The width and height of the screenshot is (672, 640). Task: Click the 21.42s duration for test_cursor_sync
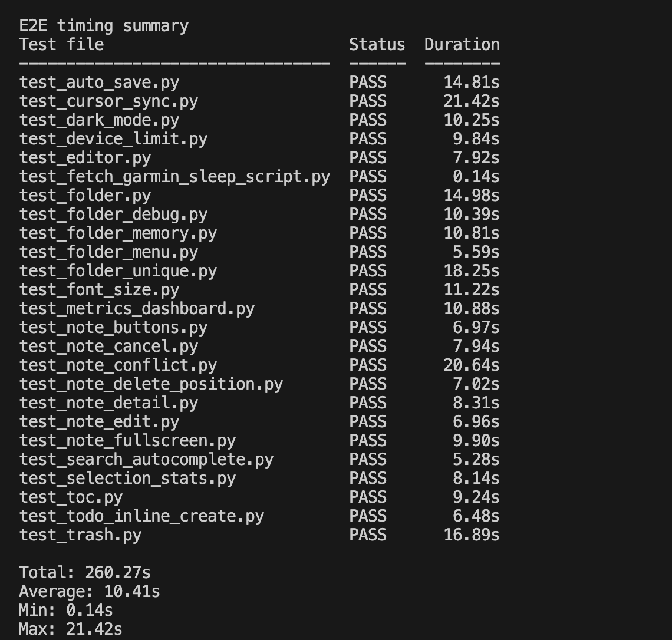(472, 101)
